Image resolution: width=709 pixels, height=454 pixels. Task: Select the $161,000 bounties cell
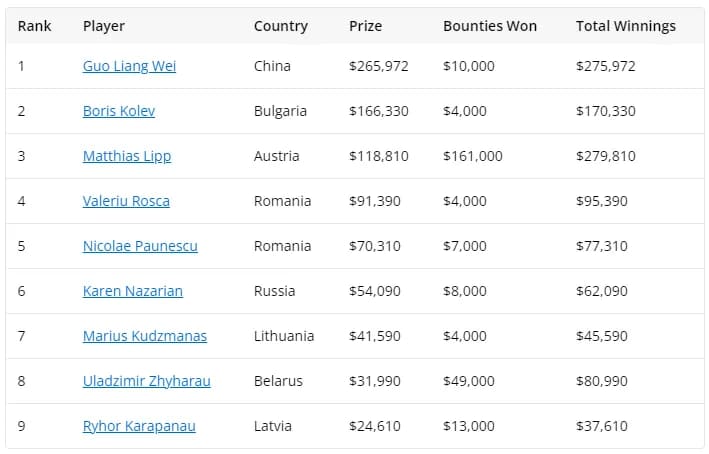click(473, 156)
